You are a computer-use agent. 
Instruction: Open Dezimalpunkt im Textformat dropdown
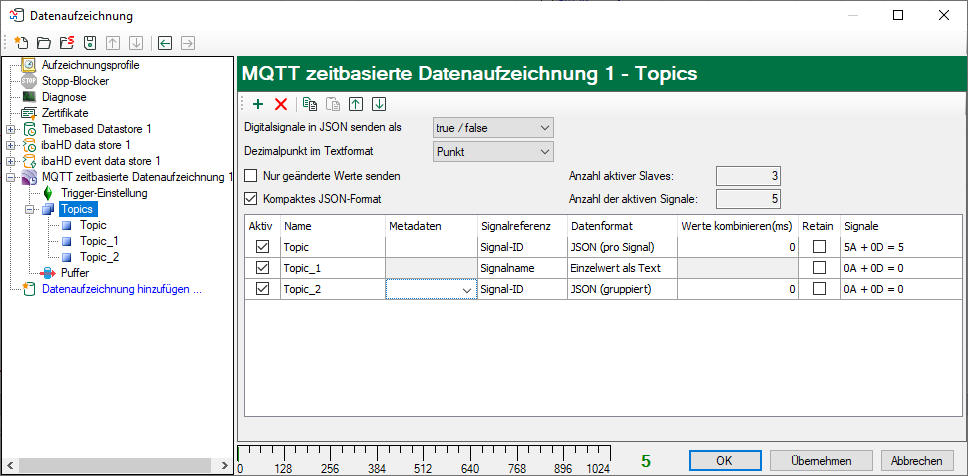pos(493,151)
